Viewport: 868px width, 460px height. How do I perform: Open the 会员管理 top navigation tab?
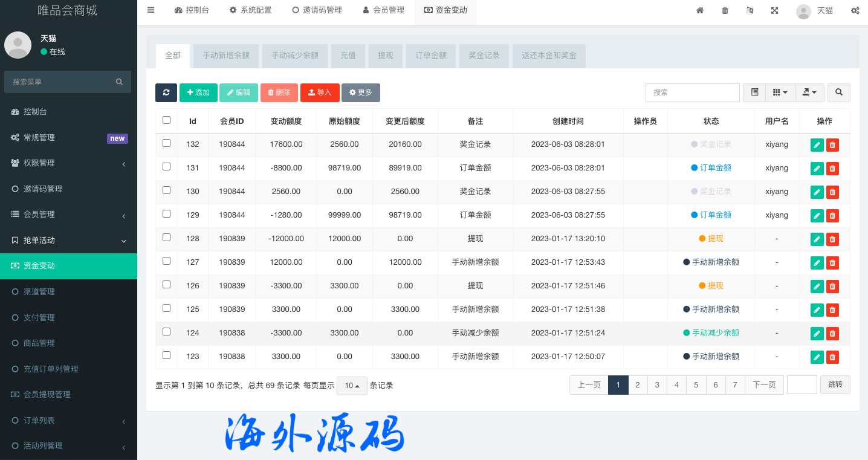click(383, 10)
